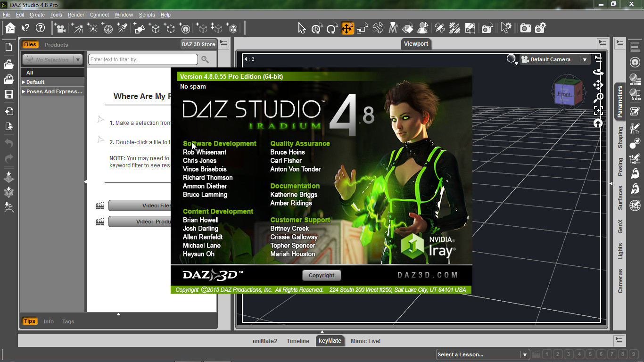Screen dimensions: 644x362
Task: Open the bottom pane options menu
Action: [619, 340]
